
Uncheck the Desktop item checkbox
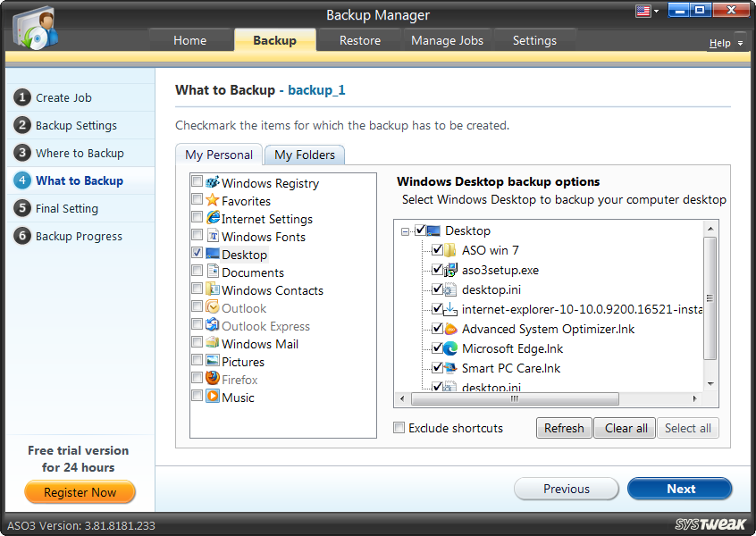pos(422,230)
